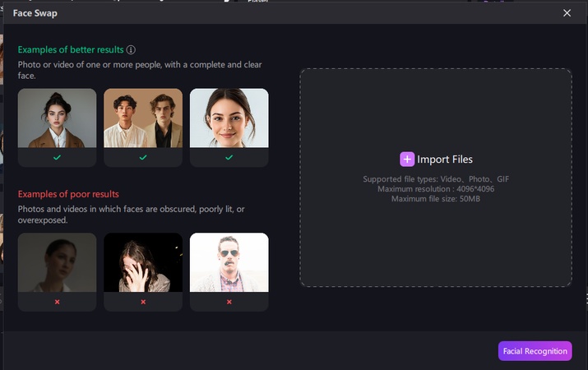
Task: Select the overexposed man with sunglasses thumbnail
Action: (x=229, y=262)
